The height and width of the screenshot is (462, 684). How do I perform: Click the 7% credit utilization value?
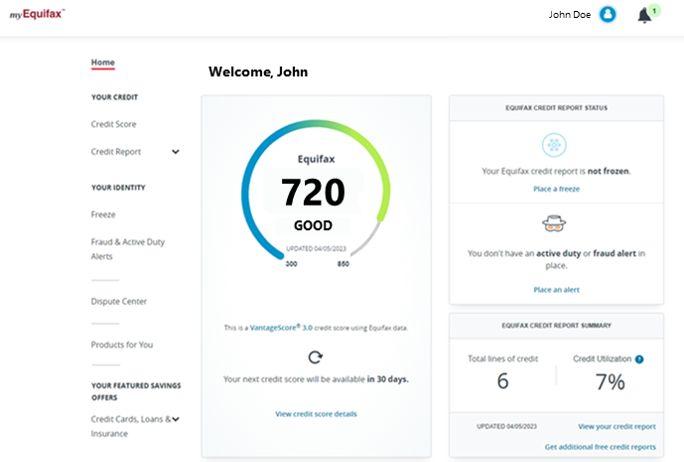pos(610,382)
